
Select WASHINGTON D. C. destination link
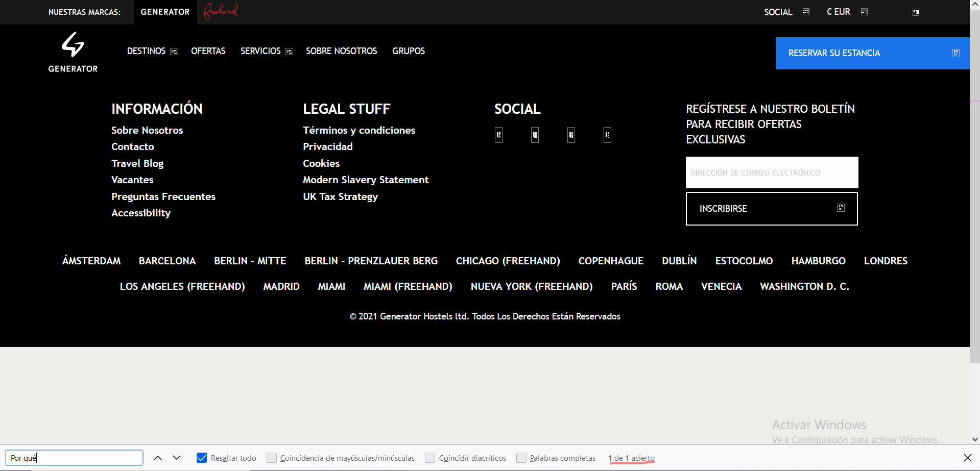pos(804,286)
